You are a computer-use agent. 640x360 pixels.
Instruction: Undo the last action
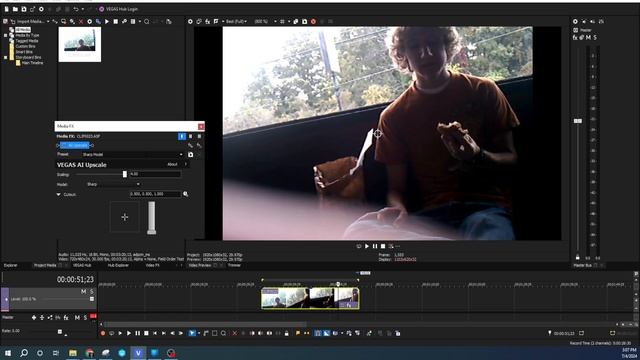coord(76,9)
